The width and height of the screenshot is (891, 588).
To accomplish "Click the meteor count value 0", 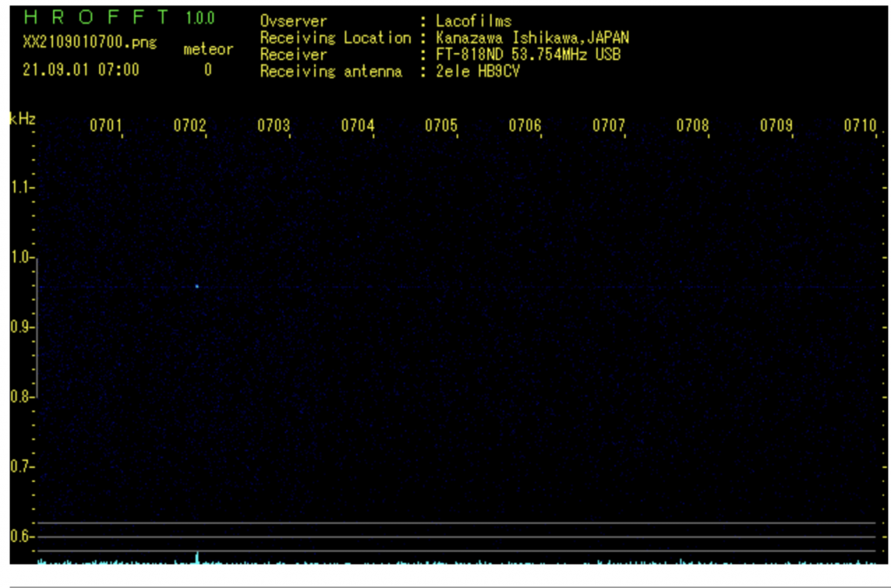I will pyautogui.click(x=208, y=70).
